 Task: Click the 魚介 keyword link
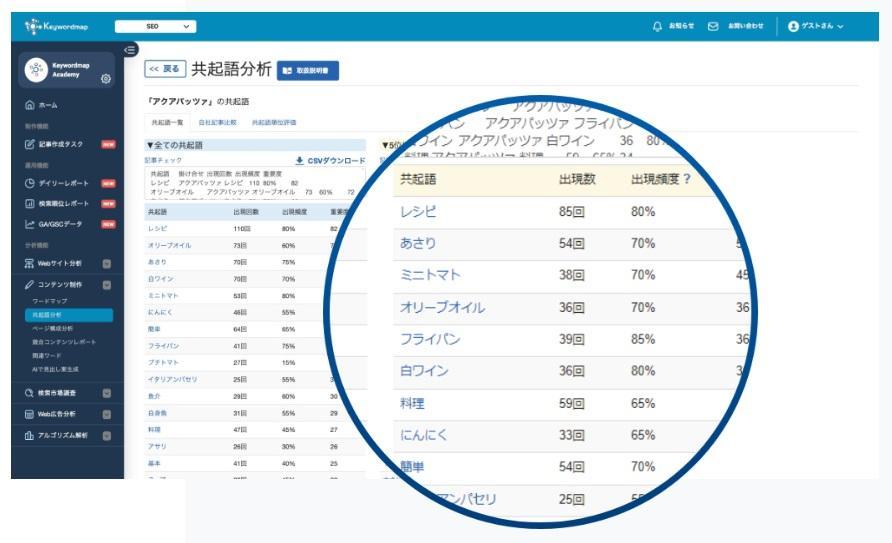pyautogui.click(x=154, y=396)
